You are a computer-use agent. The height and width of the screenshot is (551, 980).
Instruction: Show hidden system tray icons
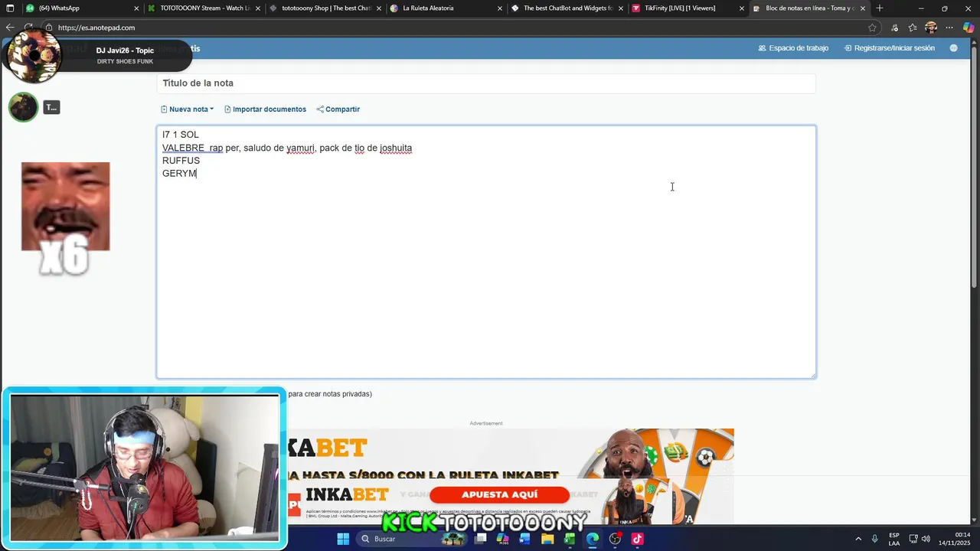(858, 539)
